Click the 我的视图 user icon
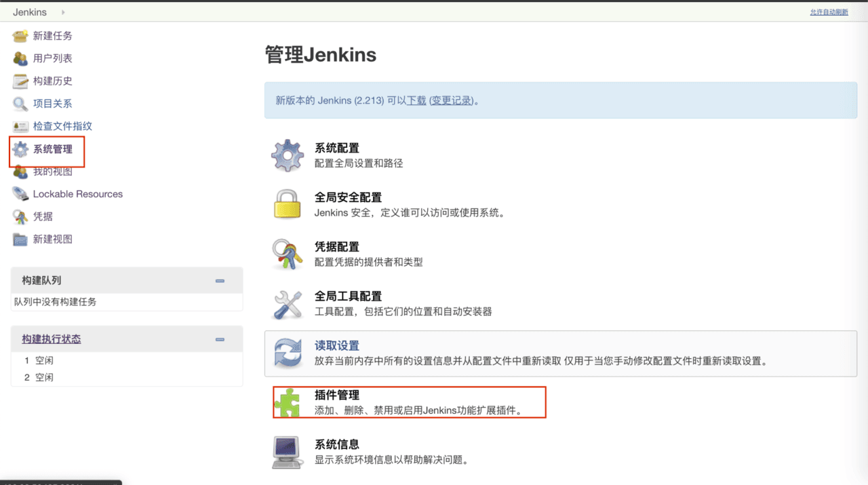The height and width of the screenshot is (485, 868). click(20, 172)
